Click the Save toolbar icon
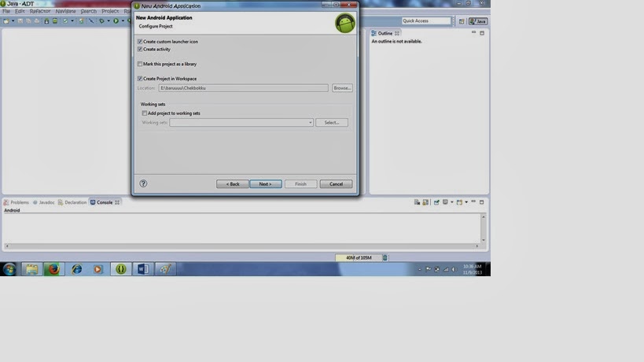The image size is (644, 362). (x=20, y=21)
